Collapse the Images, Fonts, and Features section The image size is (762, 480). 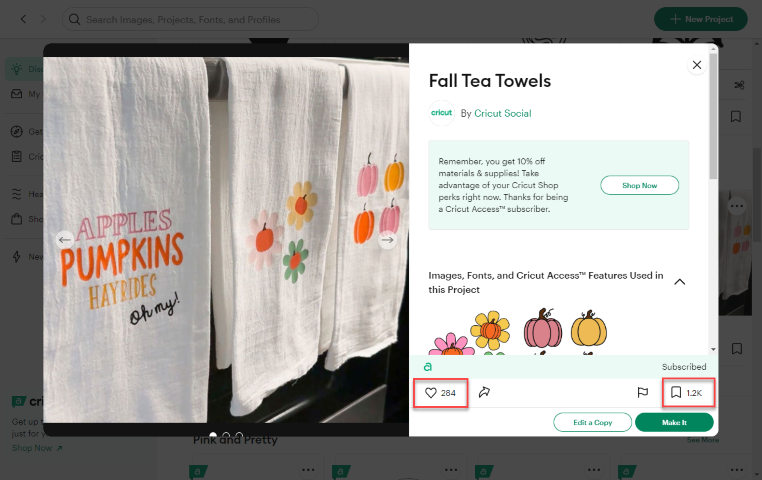coord(679,282)
